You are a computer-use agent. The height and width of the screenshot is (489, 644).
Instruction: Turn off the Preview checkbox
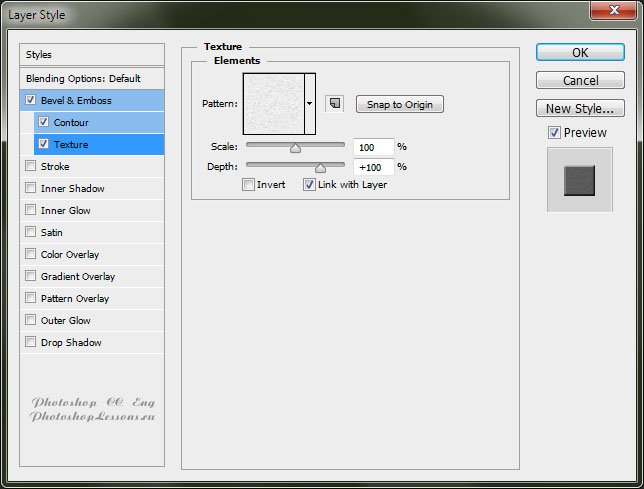coord(554,132)
